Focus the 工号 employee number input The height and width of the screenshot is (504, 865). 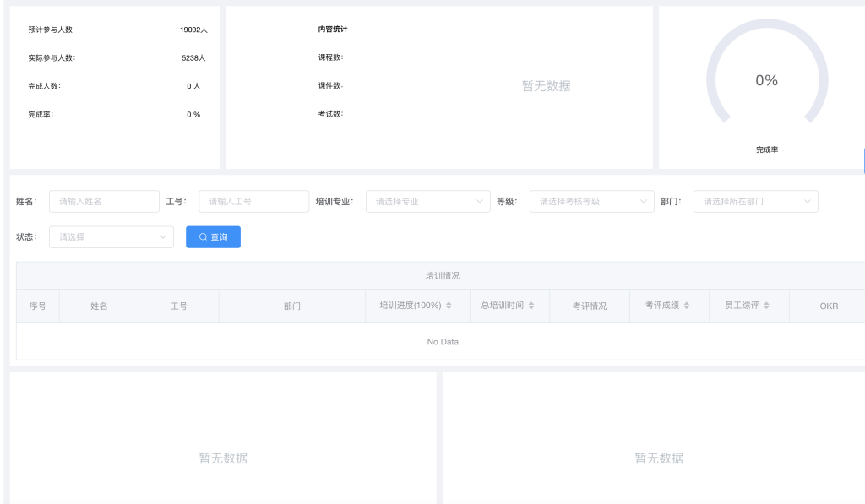click(253, 201)
